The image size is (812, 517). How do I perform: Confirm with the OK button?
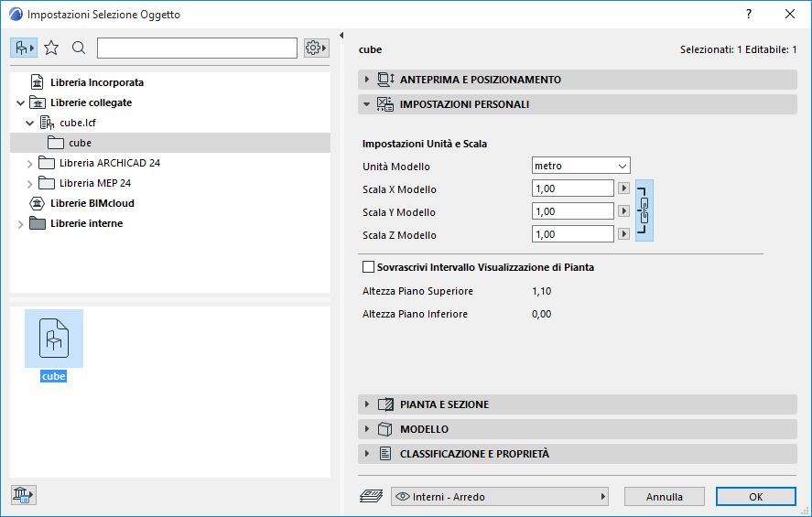point(756,496)
